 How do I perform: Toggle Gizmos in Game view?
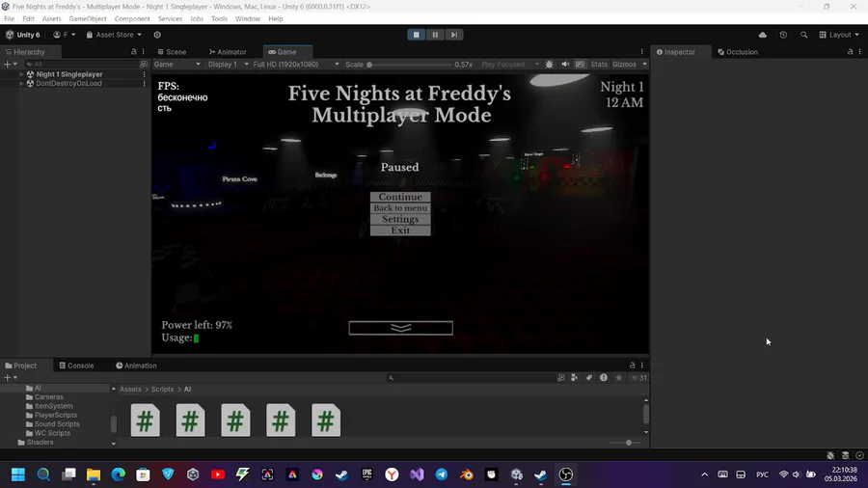point(624,65)
